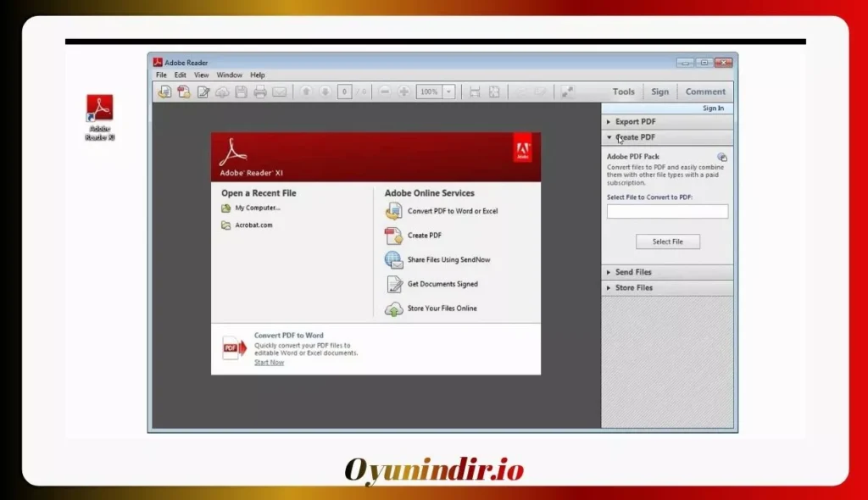
Task: Click the Start Now link
Action: coord(269,362)
